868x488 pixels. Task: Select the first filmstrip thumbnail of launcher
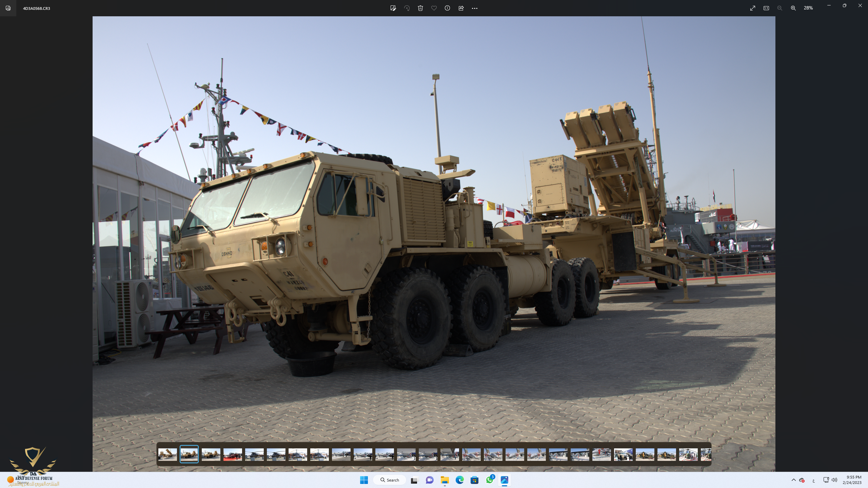pos(167,454)
